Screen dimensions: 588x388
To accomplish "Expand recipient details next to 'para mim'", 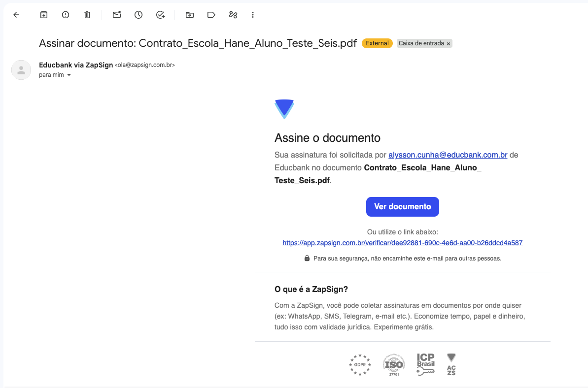I will 69,75.
